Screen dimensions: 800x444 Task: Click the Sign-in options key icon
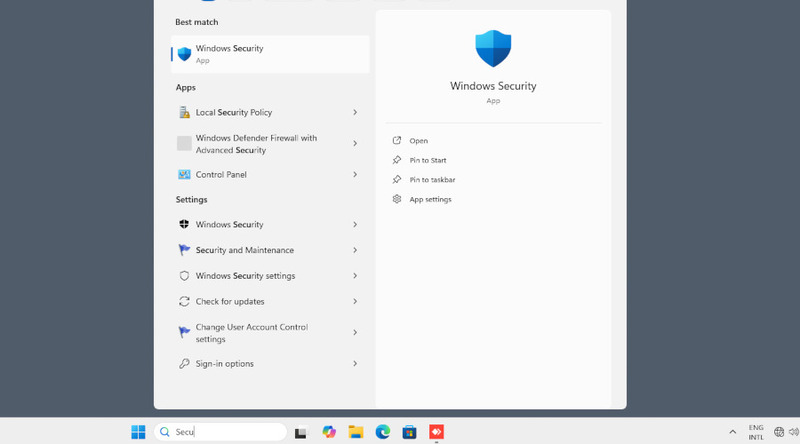[x=184, y=363]
